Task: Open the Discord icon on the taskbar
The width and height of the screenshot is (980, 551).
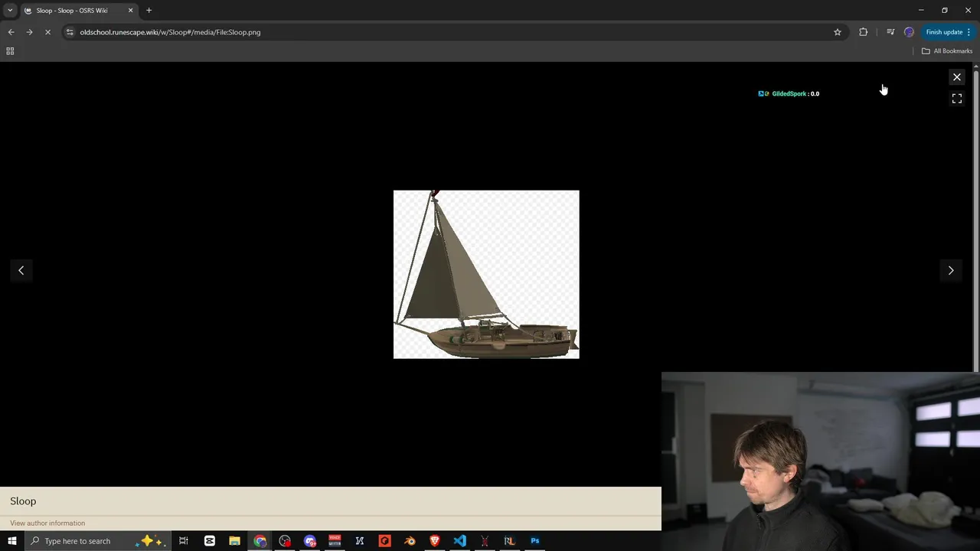Action: pos(310,541)
